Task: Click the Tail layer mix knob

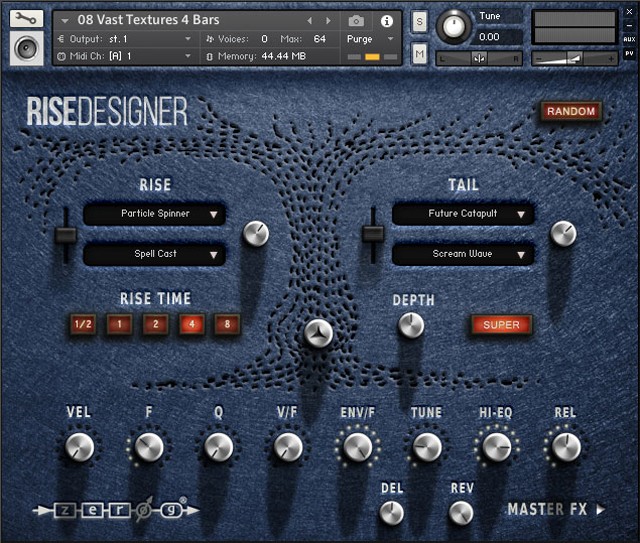Action: (x=563, y=234)
